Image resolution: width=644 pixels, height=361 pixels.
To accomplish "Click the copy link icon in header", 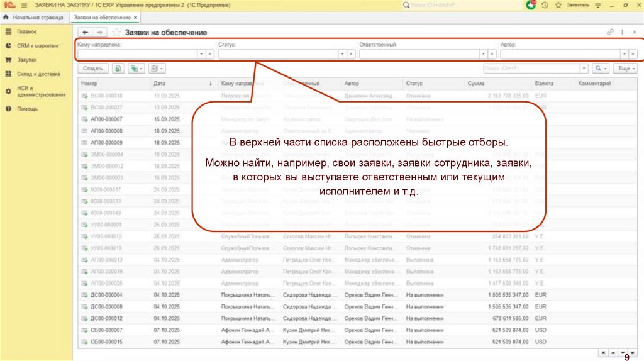I will click(609, 32).
